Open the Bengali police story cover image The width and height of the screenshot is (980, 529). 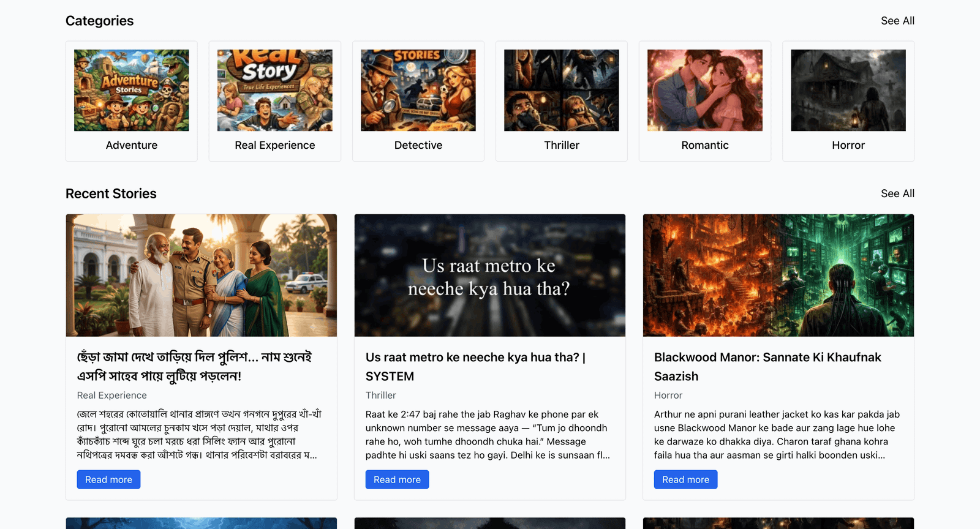[x=202, y=275]
